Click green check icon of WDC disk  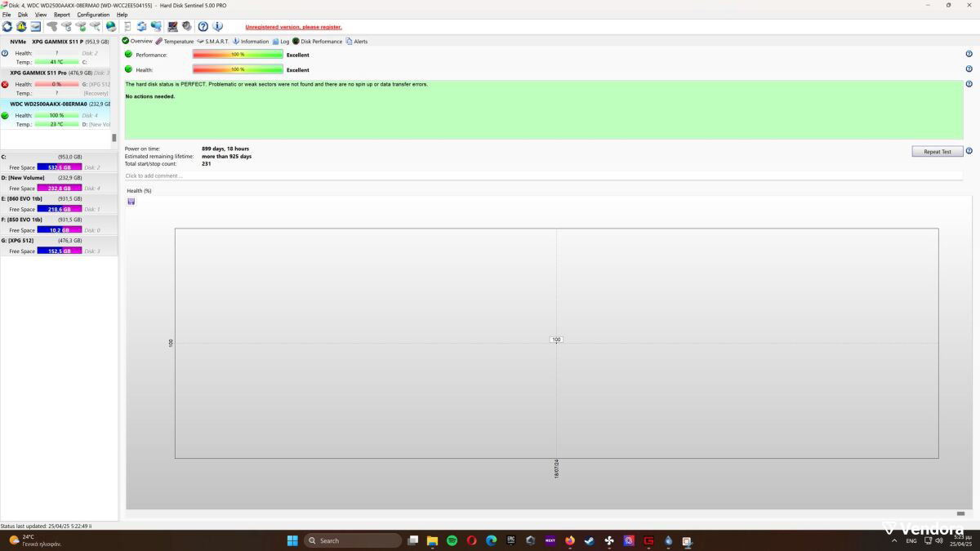[x=5, y=115]
